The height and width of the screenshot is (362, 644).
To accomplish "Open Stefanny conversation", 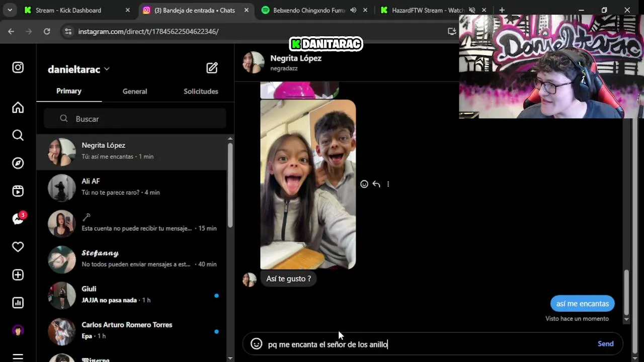I will tap(131, 259).
